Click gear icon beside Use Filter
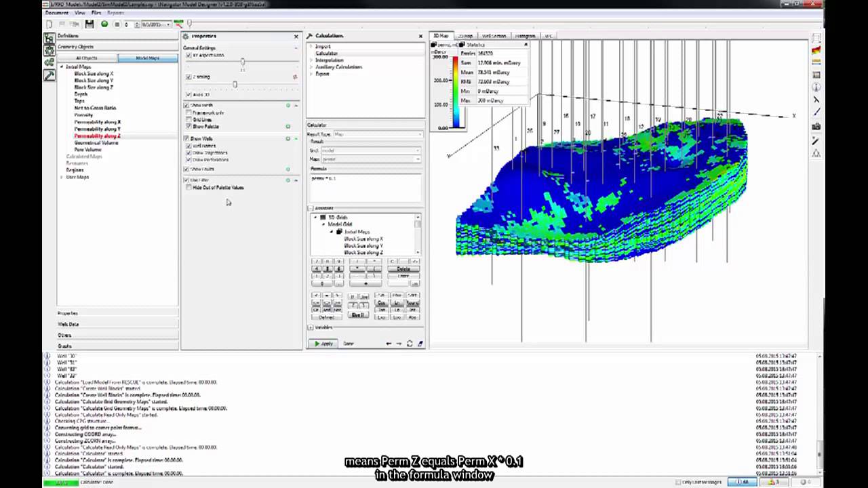This screenshot has height=488, width=868. [x=288, y=180]
